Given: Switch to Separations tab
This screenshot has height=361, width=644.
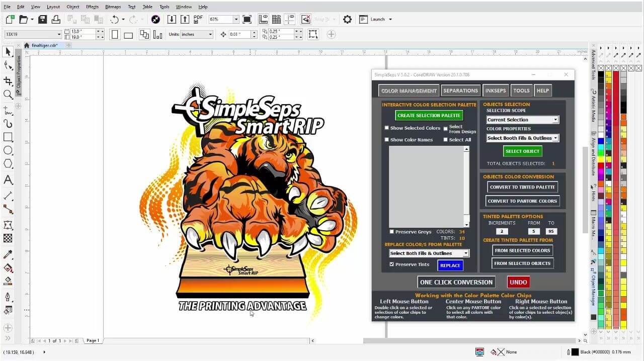Looking at the screenshot, I should 460,91.
